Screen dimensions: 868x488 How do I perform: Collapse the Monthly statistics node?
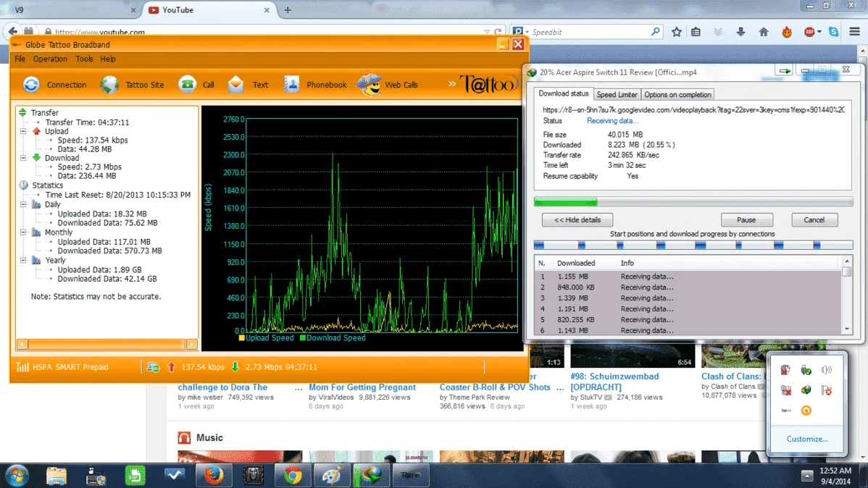23,232
